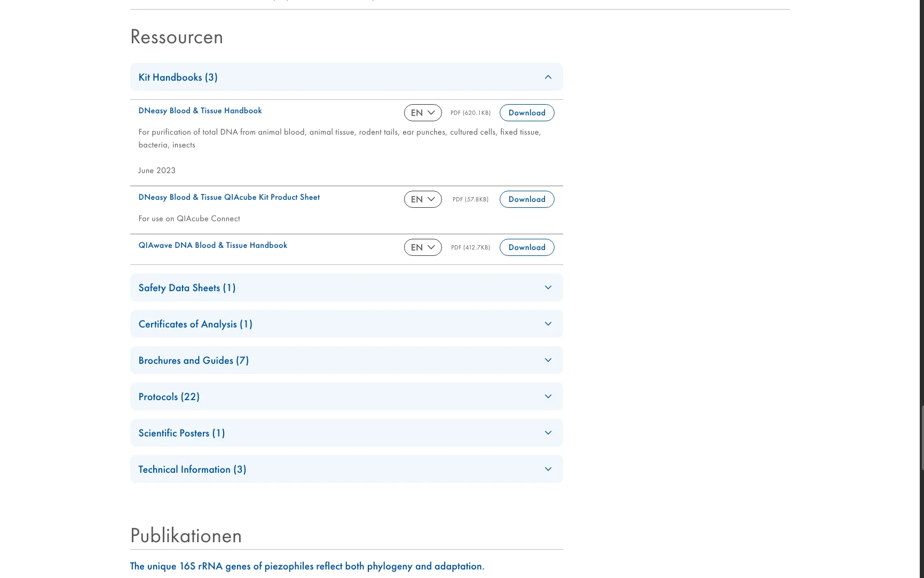Download the DNeasy Blood & Tissue Handbook PDF
This screenshot has width=924, height=578.
coord(527,113)
